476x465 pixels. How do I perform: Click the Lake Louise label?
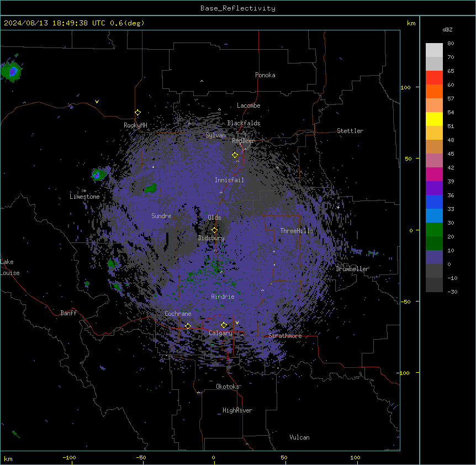point(10,267)
